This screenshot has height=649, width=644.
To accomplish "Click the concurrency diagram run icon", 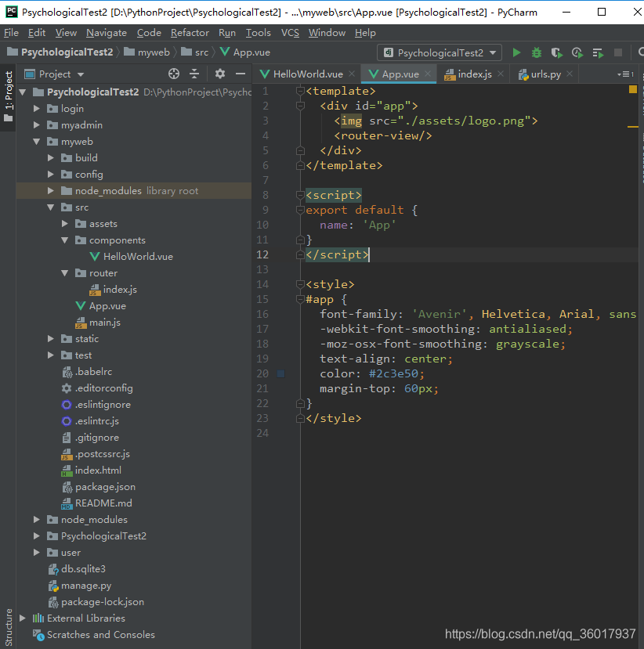I will 598,52.
